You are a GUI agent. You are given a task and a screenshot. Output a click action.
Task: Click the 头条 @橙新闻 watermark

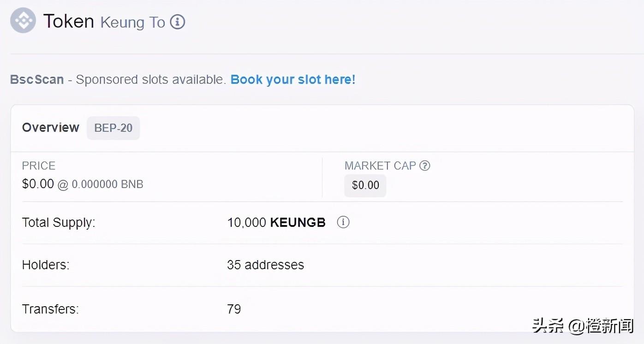tap(583, 326)
